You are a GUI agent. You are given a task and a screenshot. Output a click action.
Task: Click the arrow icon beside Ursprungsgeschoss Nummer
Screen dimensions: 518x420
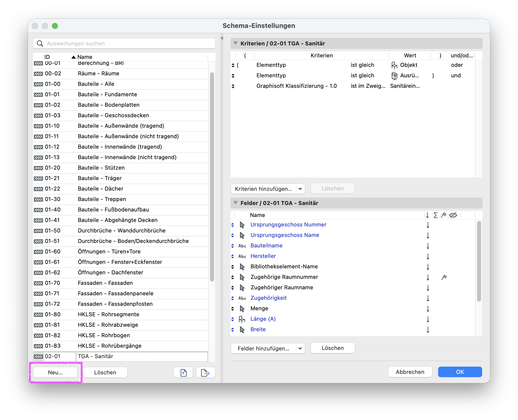coord(242,225)
